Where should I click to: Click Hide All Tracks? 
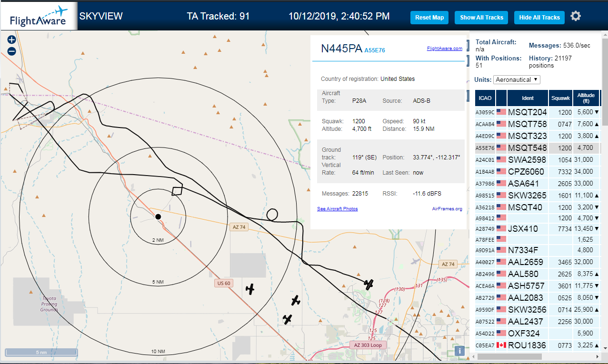(539, 18)
